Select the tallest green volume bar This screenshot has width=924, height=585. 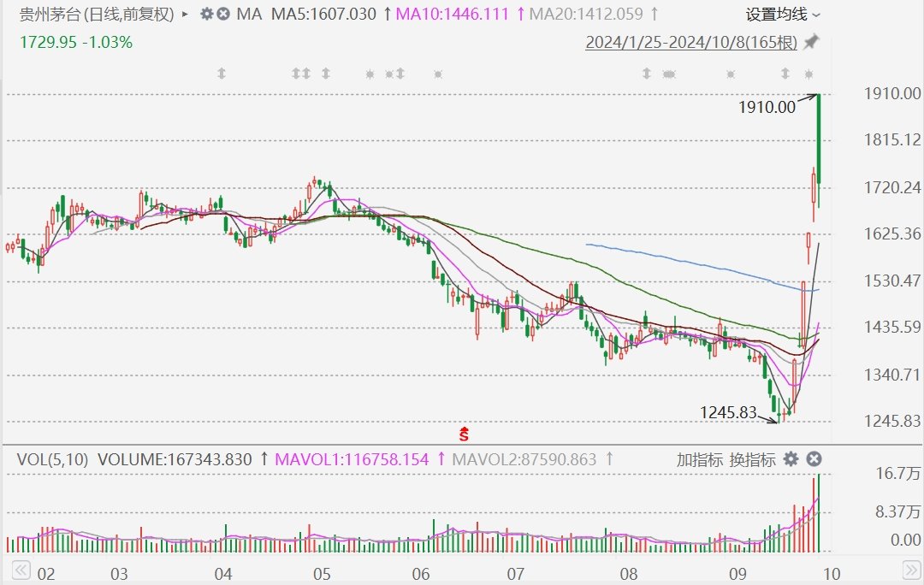tap(819, 512)
